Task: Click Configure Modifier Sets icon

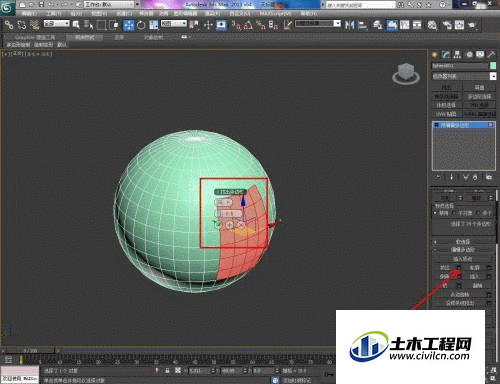Action: coord(489,177)
